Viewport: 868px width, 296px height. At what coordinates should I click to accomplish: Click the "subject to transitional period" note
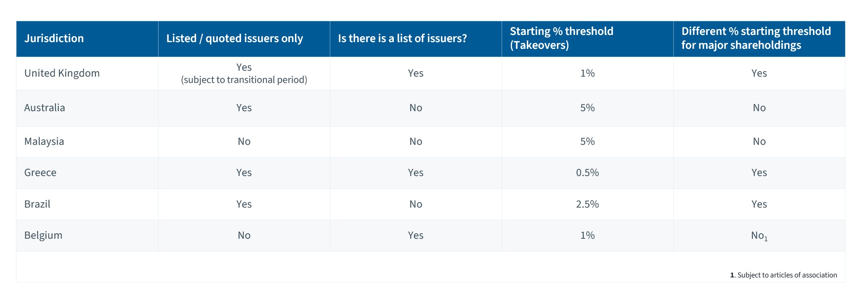click(x=244, y=80)
